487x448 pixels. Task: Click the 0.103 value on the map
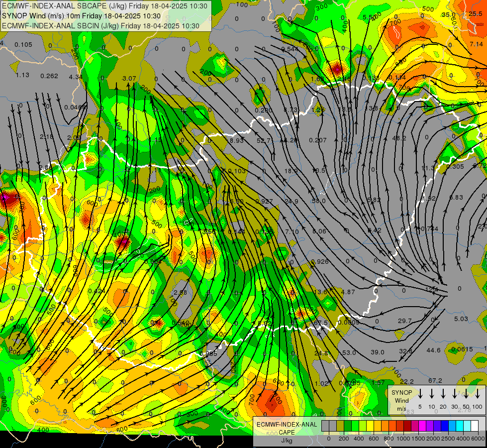(x=237, y=171)
